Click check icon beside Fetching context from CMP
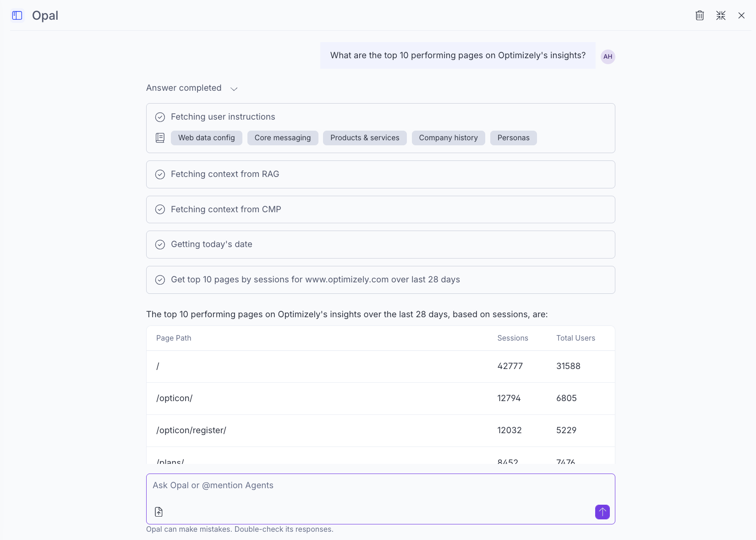 (x=160, y=209)
